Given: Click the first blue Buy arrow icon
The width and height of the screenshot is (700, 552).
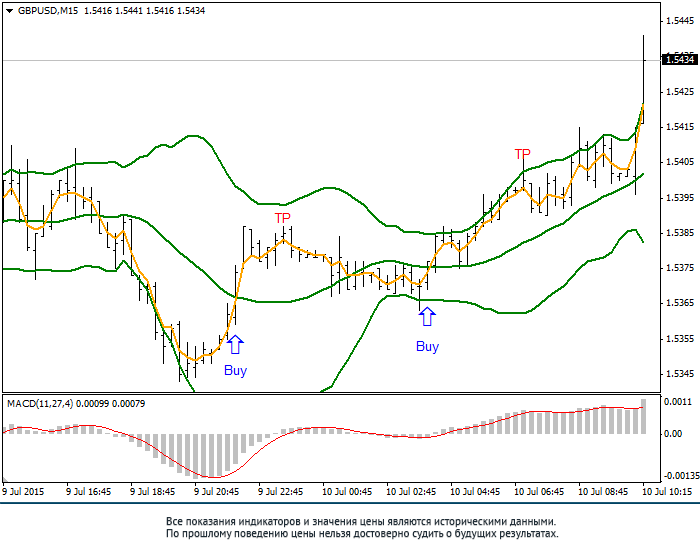Looking at the screenshot, I should coord(235,344).
